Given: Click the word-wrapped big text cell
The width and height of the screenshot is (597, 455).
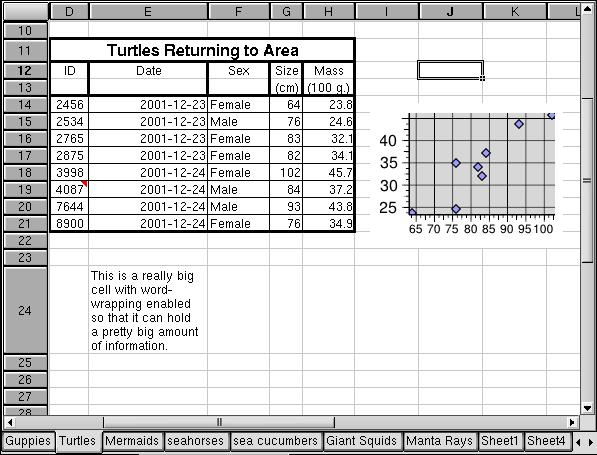Looking at the screenshot, I should 148,310.
